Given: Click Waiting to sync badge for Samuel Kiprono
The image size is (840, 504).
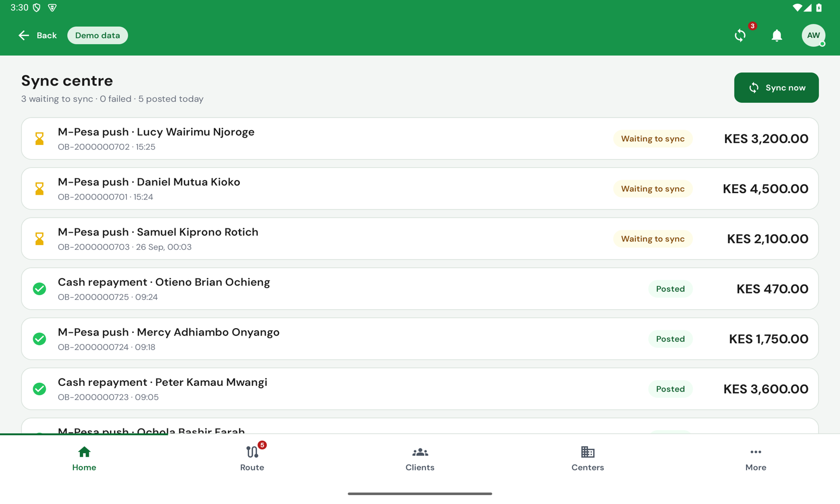Looking at the screenshot, I should pyautogui.click(x=653, y=239).
